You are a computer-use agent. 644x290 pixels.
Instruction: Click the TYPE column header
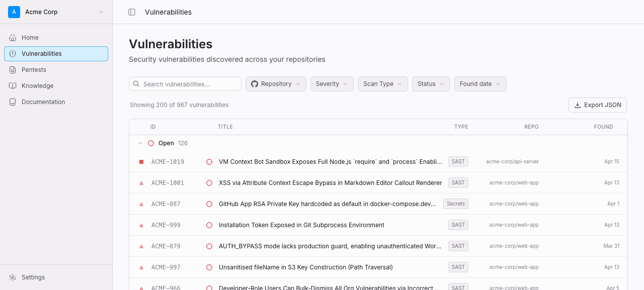point(461,127)
